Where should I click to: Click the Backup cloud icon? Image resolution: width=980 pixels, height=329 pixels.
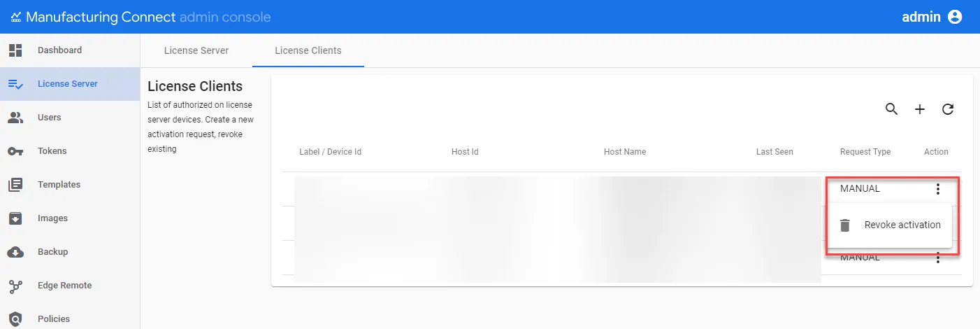pos(15,252)
